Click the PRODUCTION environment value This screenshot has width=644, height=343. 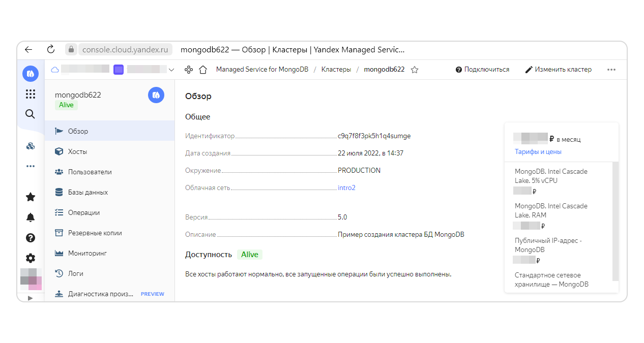(x=359, y=170)
